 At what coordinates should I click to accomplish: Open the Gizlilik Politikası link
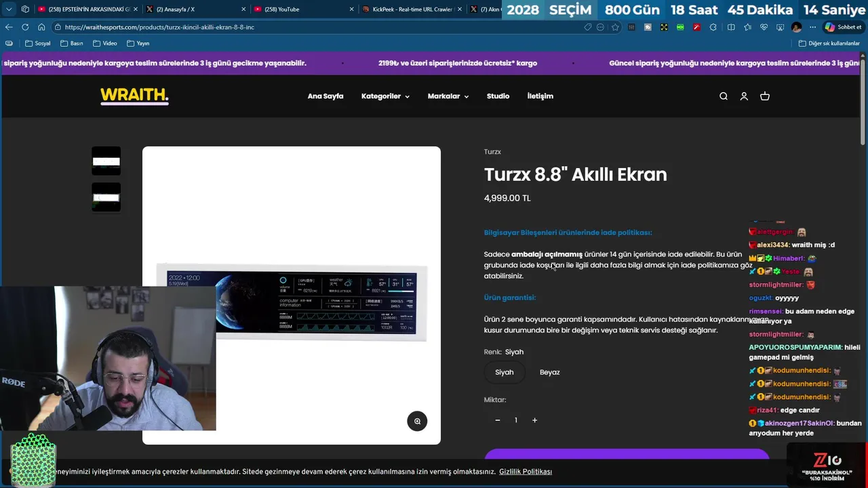tap(526, 472)
